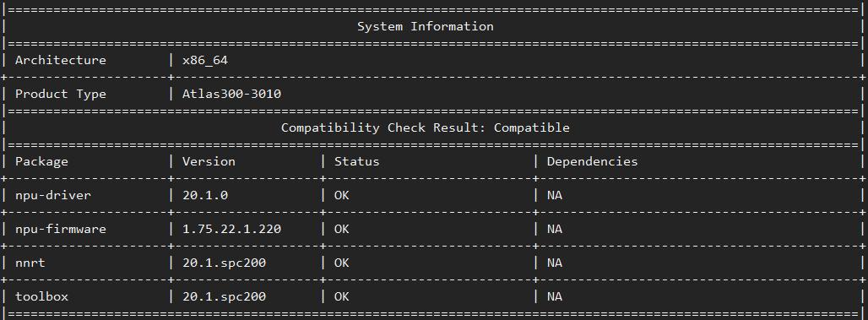This screenshot has width=868, height=320.
Task: Click the 'x86_64' architecture value
Action: click(205, 60)
